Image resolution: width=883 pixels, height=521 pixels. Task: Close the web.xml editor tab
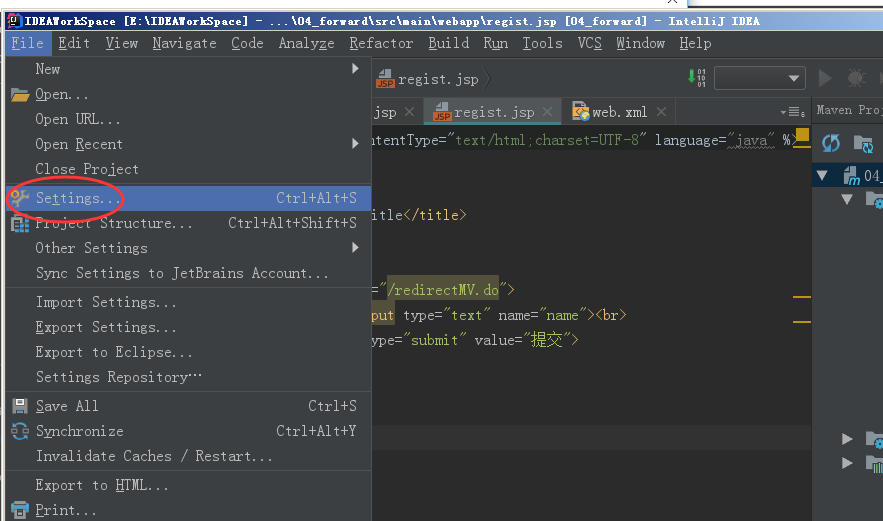pyautogui.click(x=661, y=112)
